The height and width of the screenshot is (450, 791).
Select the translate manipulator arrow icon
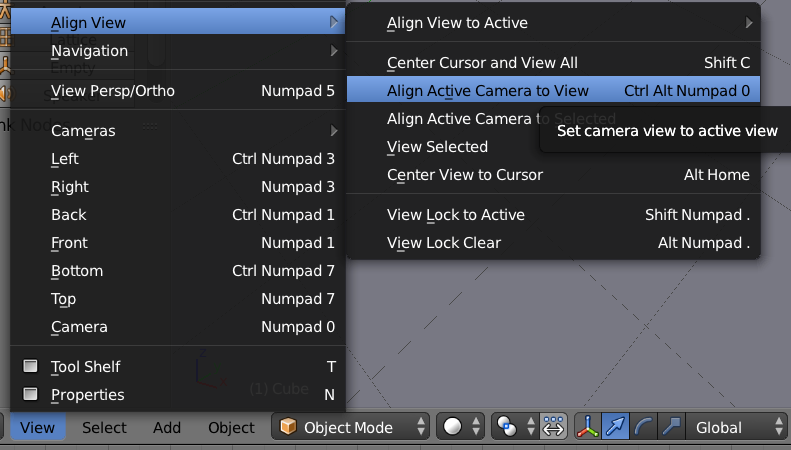[x=615, y=427]
